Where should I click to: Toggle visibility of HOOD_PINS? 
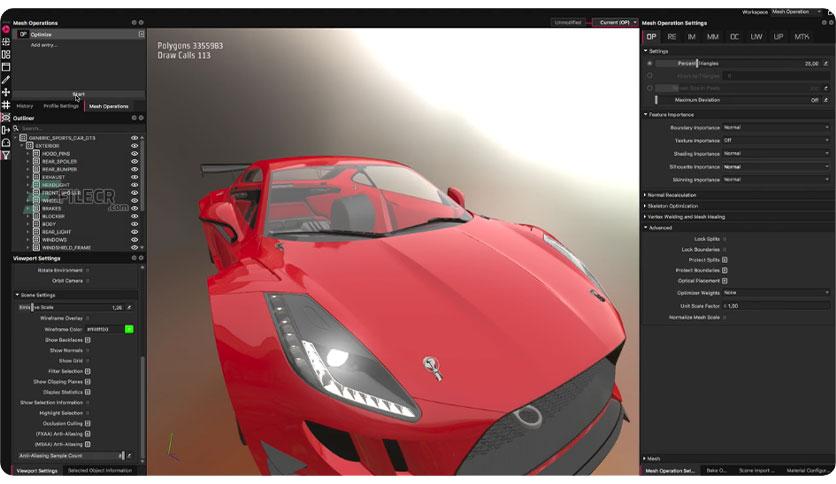(x=134, y=154)
